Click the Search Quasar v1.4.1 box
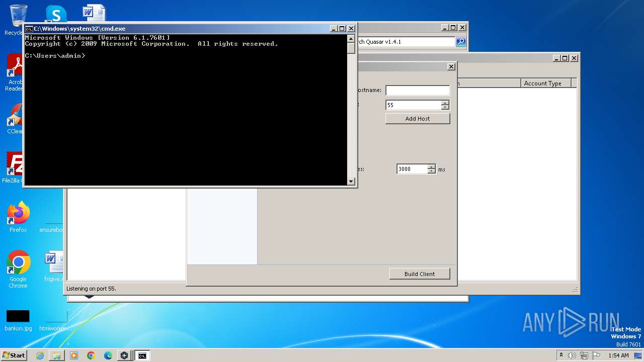644x362 pixels. 406,42
